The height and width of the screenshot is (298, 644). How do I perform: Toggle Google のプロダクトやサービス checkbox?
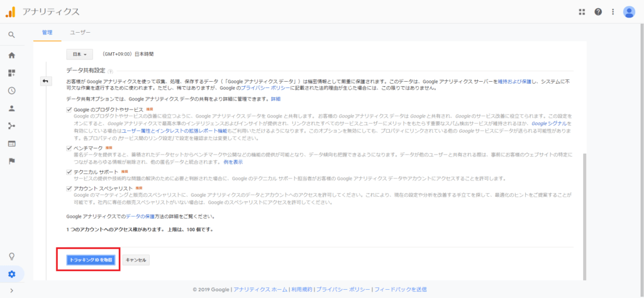coord(69,110)
